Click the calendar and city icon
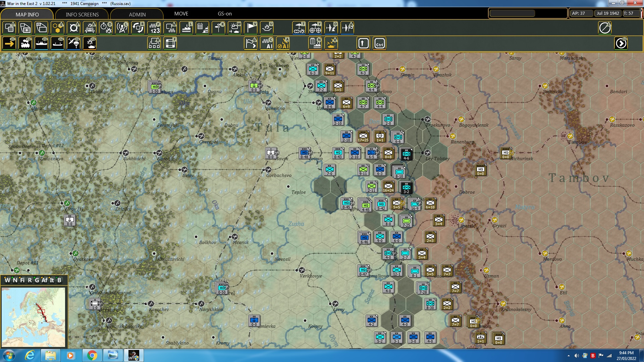Viewport: 644px width, 362px height. tap(203, 28)
